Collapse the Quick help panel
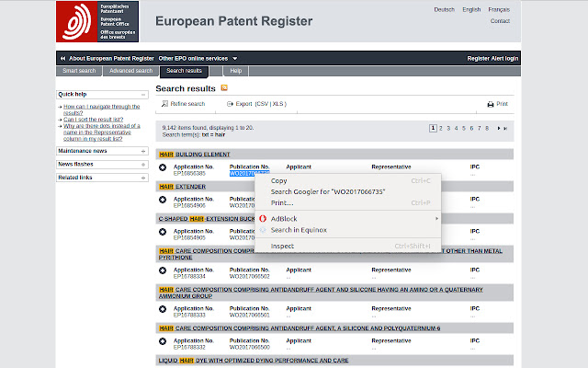Screen dimensions: 588x368 click(143, 94)
